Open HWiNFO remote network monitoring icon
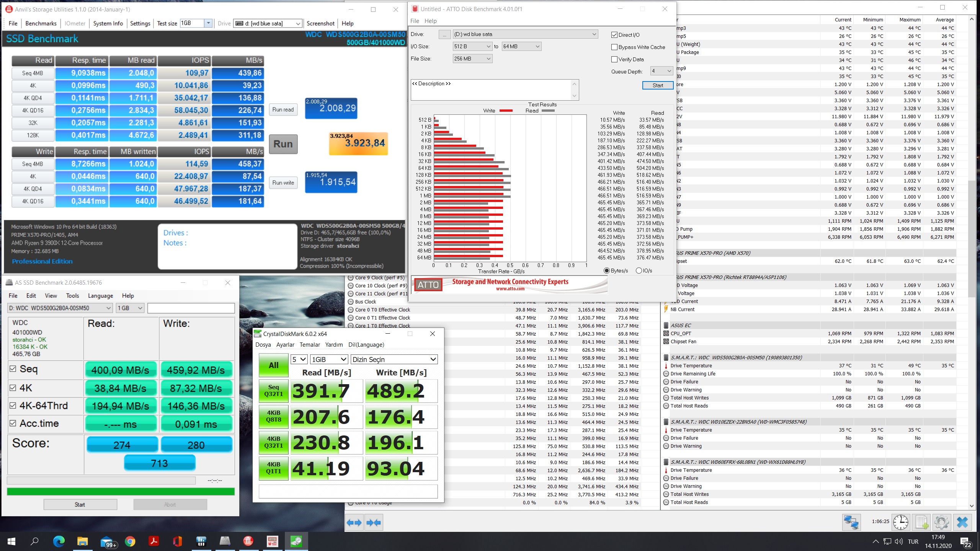This screenshot has height=551, width=980. 851,522
